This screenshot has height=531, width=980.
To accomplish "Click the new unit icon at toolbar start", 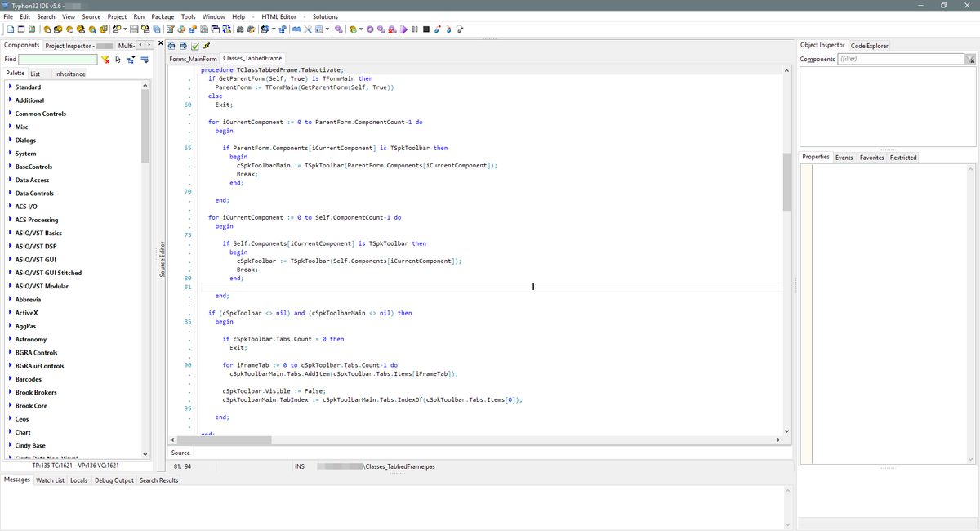I will (x=10, y=29).
